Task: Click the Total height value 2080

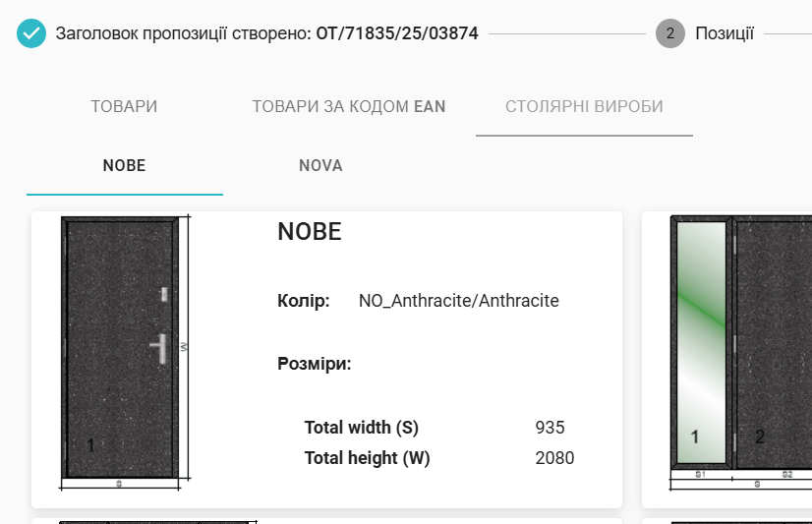Action: pos(554,458)
